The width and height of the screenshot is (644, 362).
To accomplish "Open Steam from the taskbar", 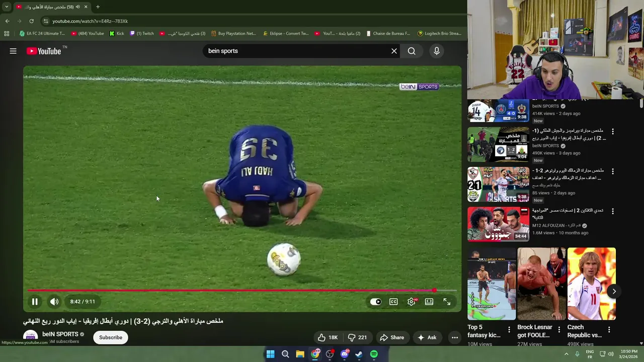I will click(x=359, y=354).
